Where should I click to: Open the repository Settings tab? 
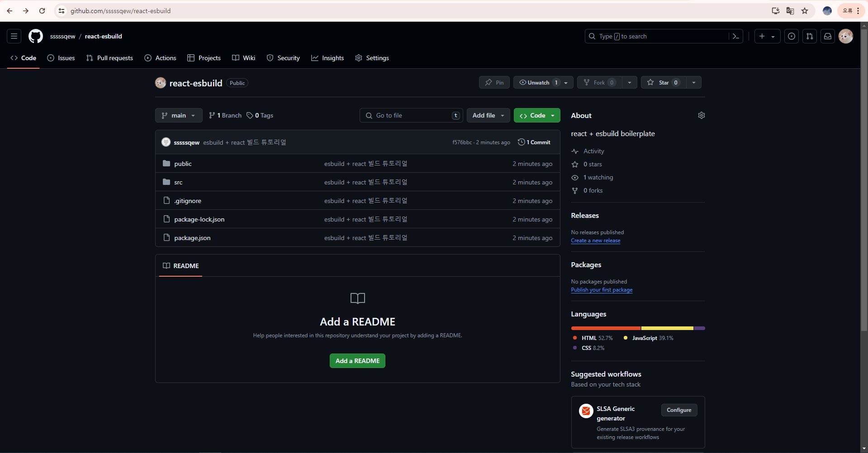(372, 58)
